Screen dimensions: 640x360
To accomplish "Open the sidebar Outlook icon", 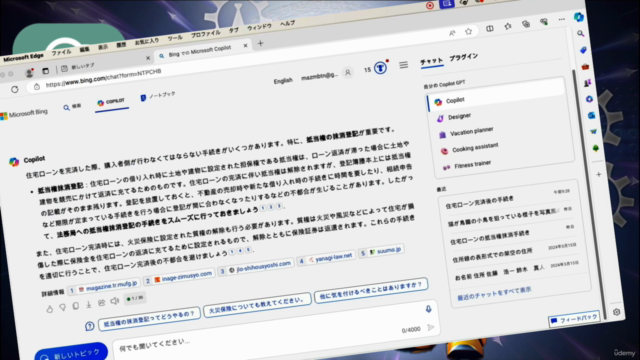I will coord(591,116).
